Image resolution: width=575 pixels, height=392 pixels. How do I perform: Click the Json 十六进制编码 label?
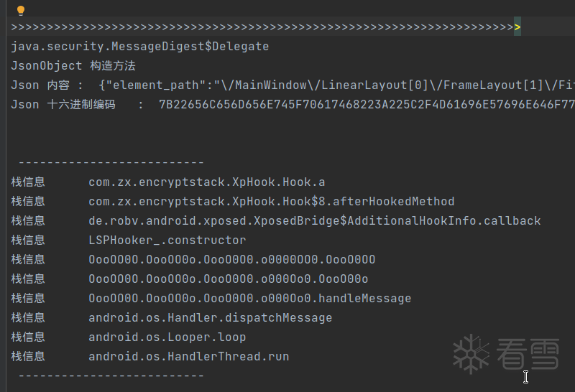point(63,105)
